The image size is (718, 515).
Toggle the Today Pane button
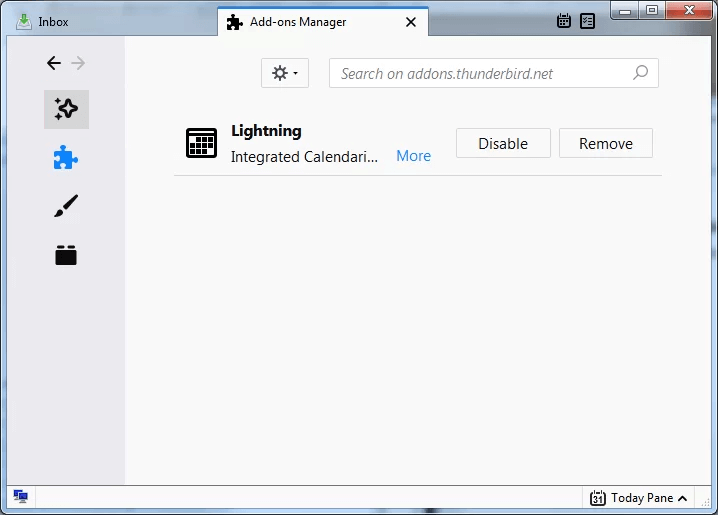coord(638,498)
